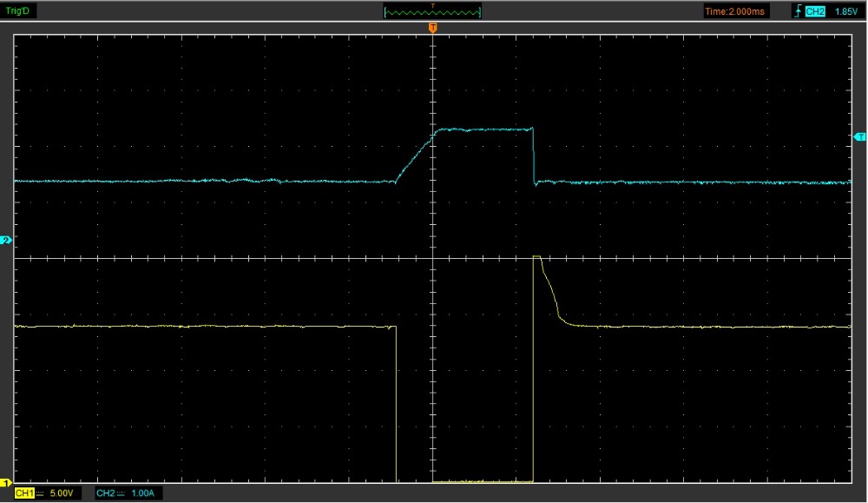This screenshot has height=503, width=868.
Task: Click the CH2 ground reference marker on the left edge
Action: click(x=6, y=241)
